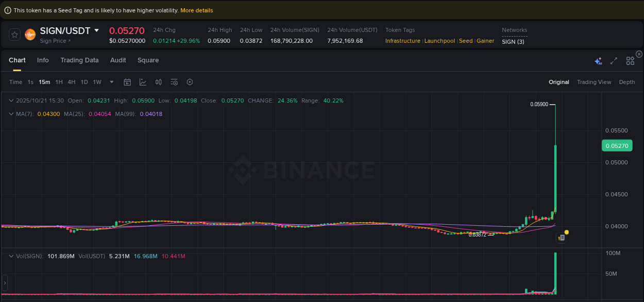Open the widgets layout grid icon

[630, 60]
